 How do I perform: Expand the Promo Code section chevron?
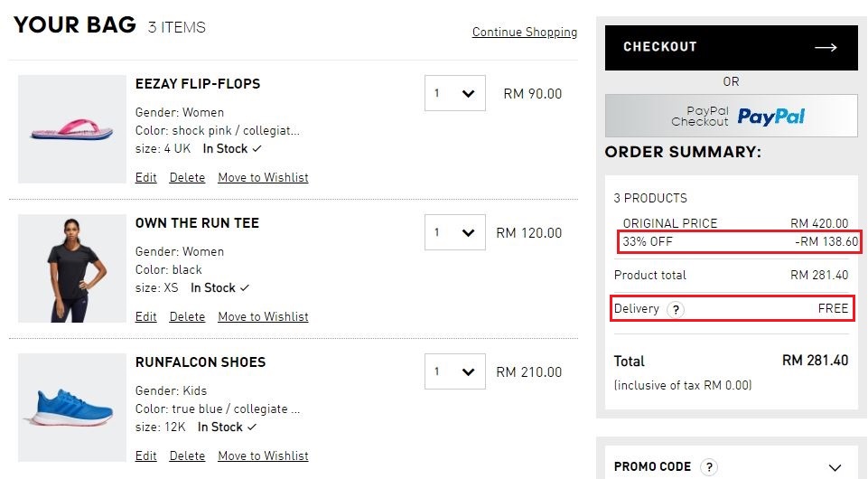834,467
